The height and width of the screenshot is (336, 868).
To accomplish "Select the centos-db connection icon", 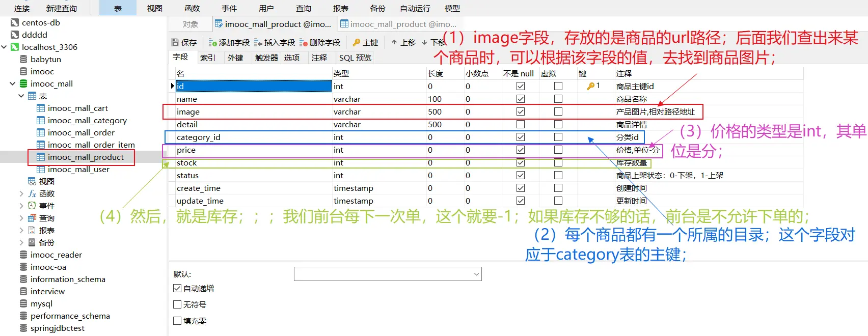I will pos(15,23).
